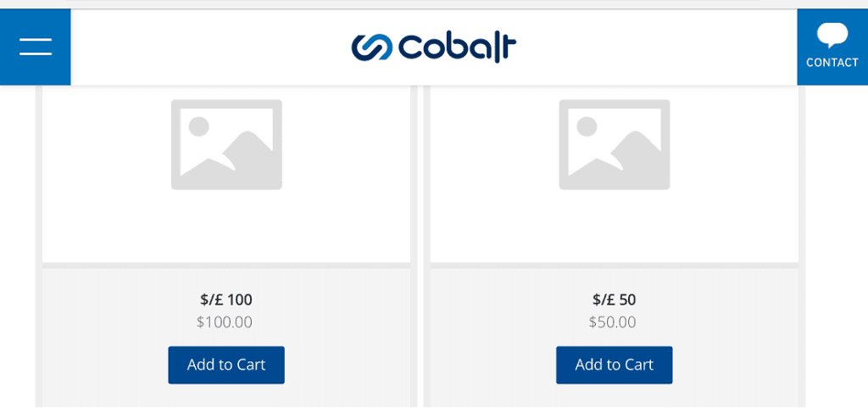Viewport: 868px width, 408px height.
Task: Open the hamburger navigation menu
Action: [36, 47]
